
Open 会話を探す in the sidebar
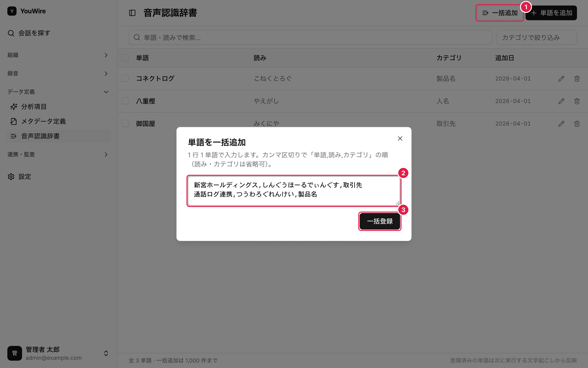click(58, 33)
